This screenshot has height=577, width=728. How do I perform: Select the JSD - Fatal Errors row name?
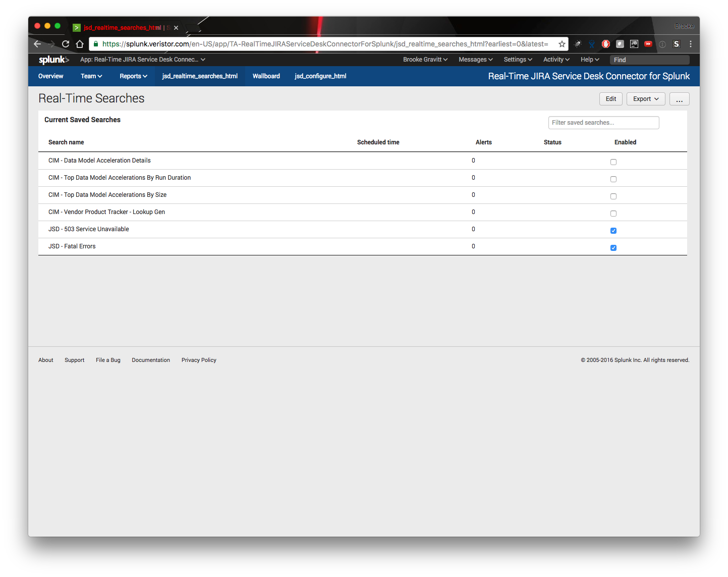pos(72,246)
